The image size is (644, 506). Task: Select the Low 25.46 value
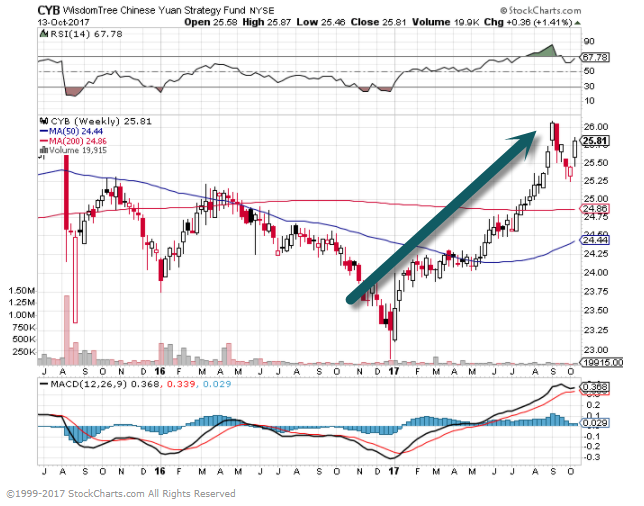[321, 22]
